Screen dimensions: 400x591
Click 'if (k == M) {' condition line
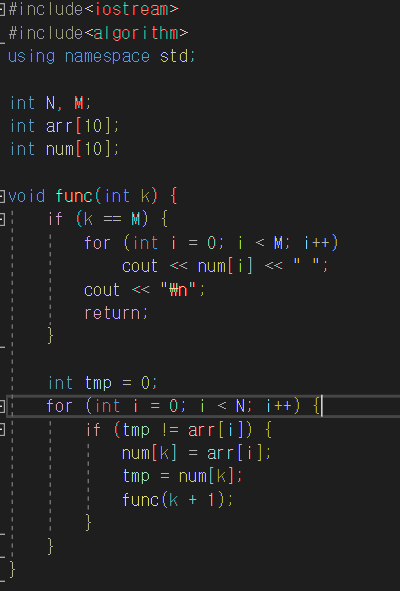point(108,219)
